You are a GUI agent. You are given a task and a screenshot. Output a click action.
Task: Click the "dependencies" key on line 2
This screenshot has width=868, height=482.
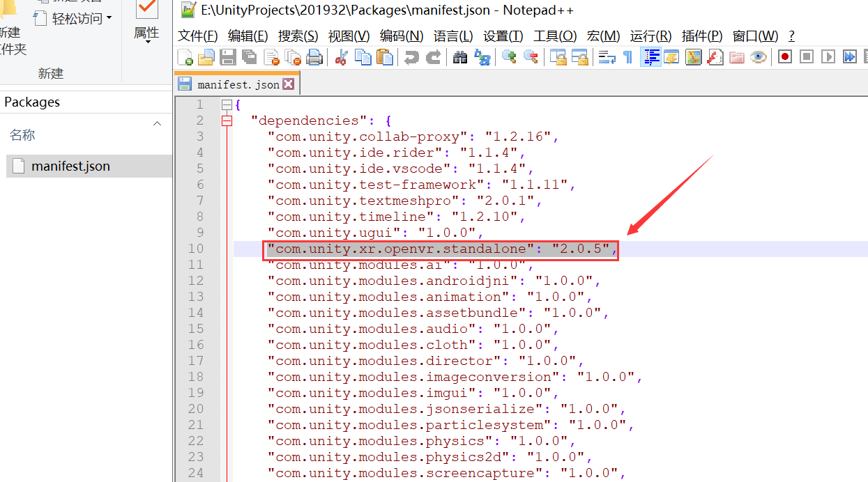coord(309,120)
